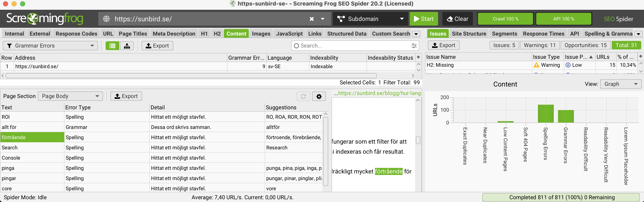644x202 pixels.
Task: Add a column to the main table
Action: [x=418, y=57]
